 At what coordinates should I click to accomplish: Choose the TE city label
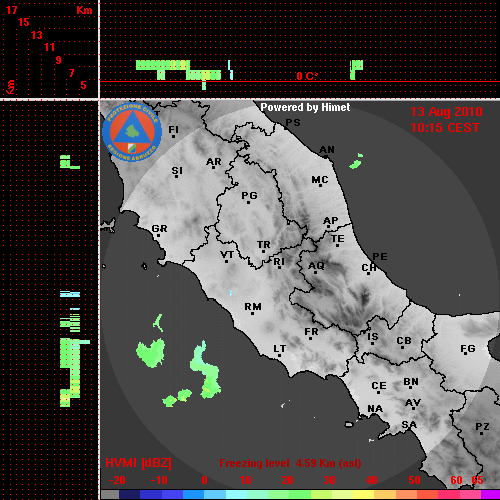click(x=338, y=239)
